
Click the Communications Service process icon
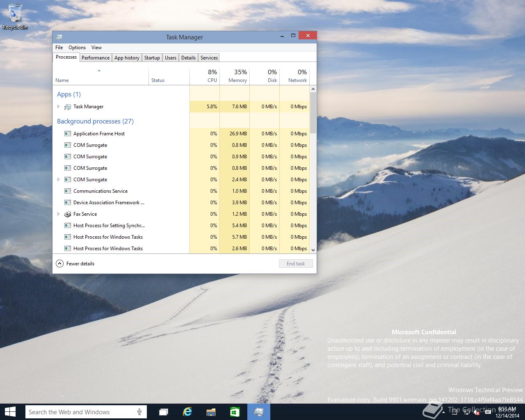(68, 191)
